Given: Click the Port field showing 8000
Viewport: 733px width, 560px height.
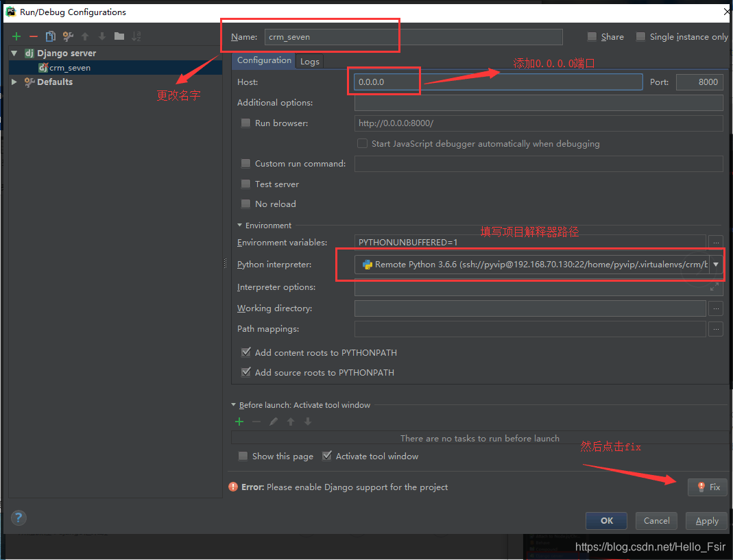Looking at the screenshot, I should tap(700, 82).
